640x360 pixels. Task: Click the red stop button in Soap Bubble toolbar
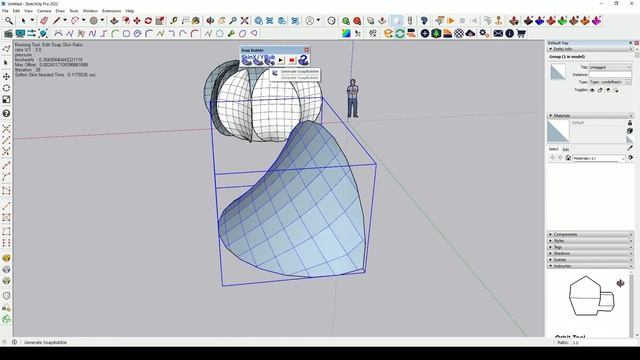pos(292,60)
